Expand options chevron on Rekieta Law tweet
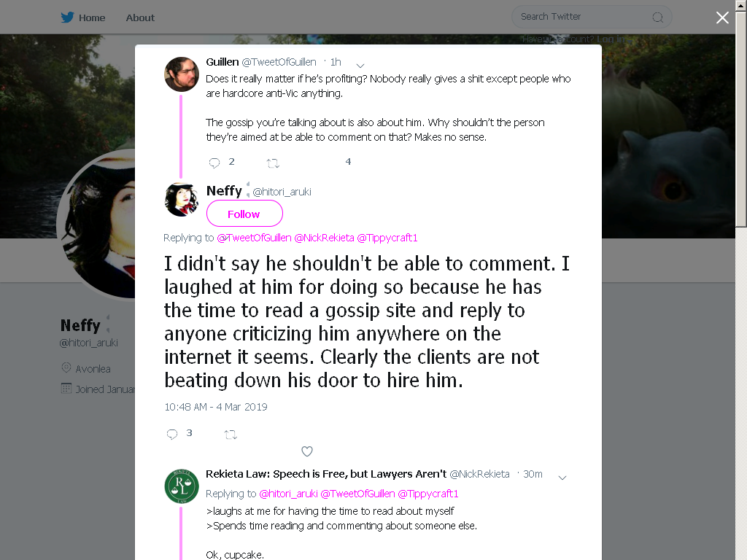The image size is (747, 560). click(562, 478)
